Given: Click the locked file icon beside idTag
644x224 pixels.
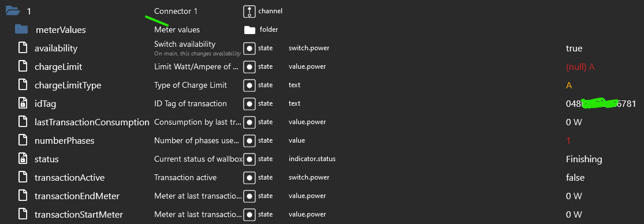Looking at the screenshot, I should tap(23, 103).
